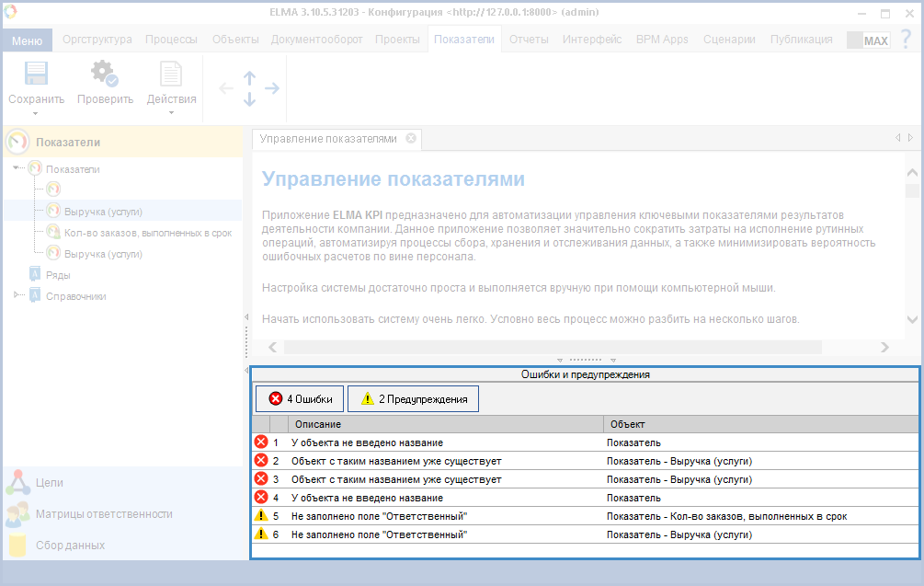Click the up arrow navigation icon
Screen dimensions: 924x586
tap(249, 78)
